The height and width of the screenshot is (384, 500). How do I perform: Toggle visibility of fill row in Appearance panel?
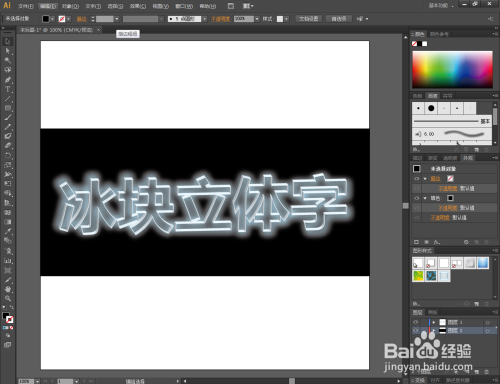pos(417,198)
